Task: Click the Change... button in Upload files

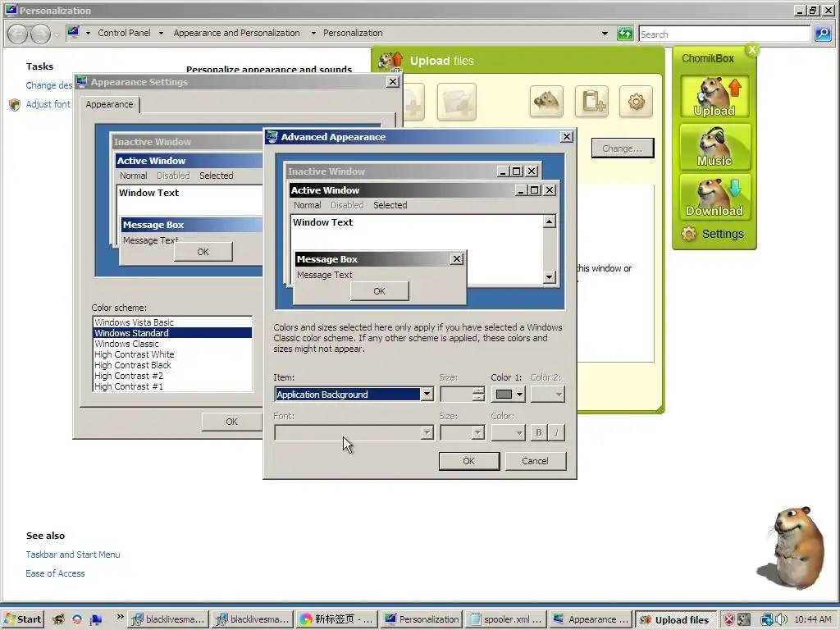Action: [x=623, y=148]
